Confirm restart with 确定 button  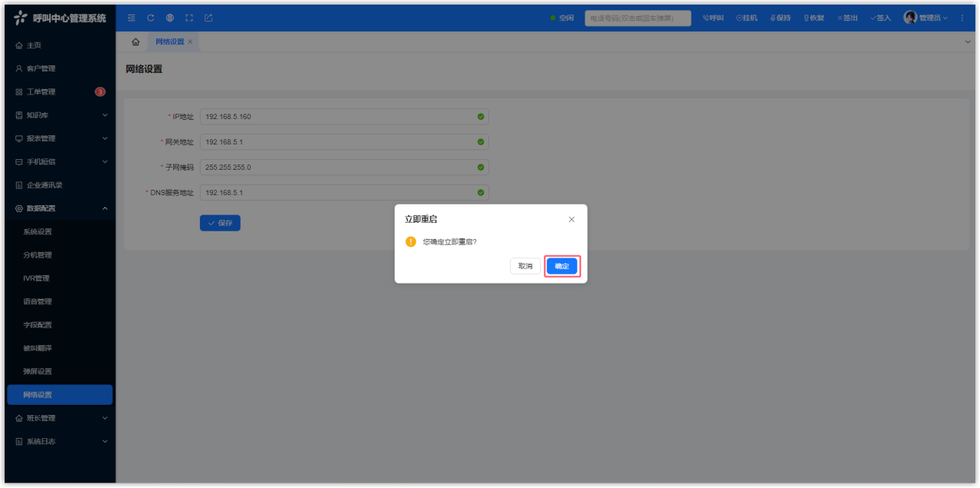click(x=562, y=266)
